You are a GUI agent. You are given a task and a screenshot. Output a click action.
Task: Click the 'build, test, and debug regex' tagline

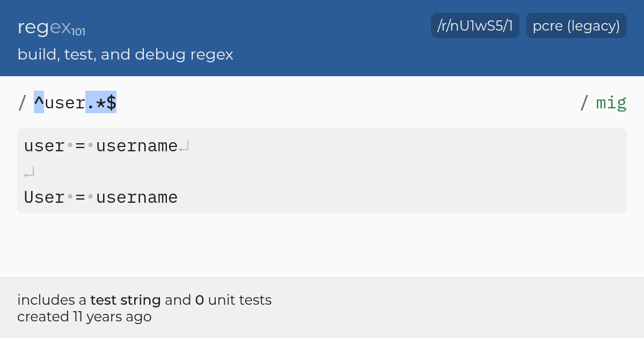click(125, 55)
